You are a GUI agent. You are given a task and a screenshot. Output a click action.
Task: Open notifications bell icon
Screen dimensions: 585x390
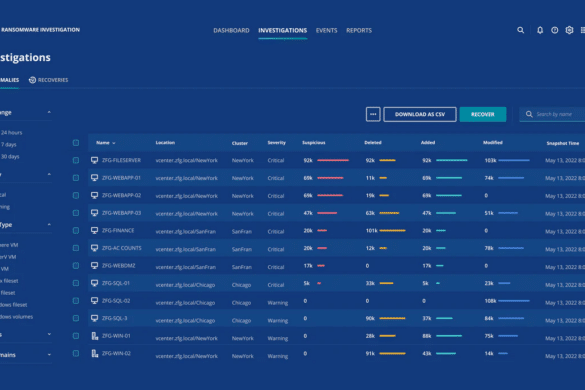(x=540, y=30)
